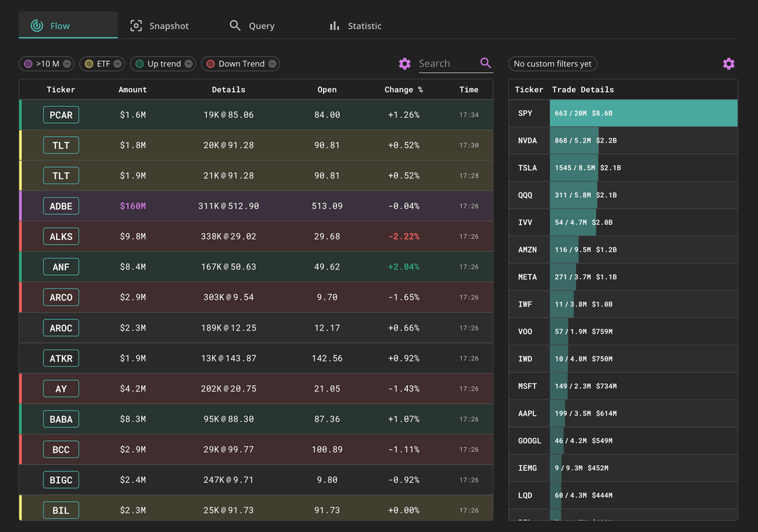Remove the ETF filter chip

tap(117, 64)
